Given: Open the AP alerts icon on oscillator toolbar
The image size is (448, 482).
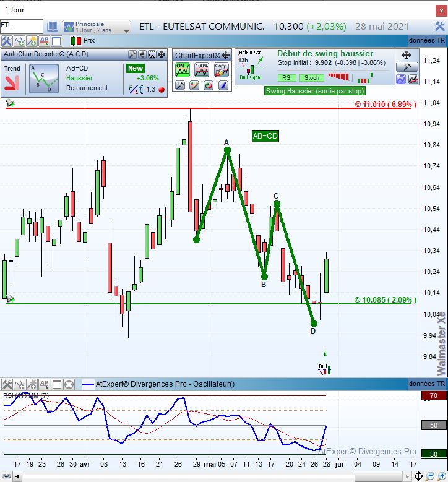Looking at the screenshot, I should click(x=44, y=384).
